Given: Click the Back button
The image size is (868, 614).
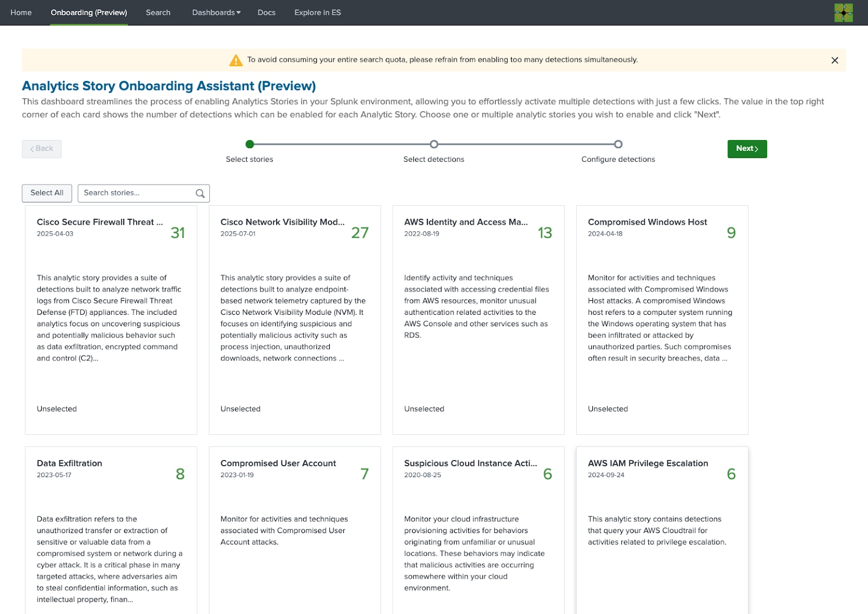Looking at the screenshot, I should tap(42, 149).
